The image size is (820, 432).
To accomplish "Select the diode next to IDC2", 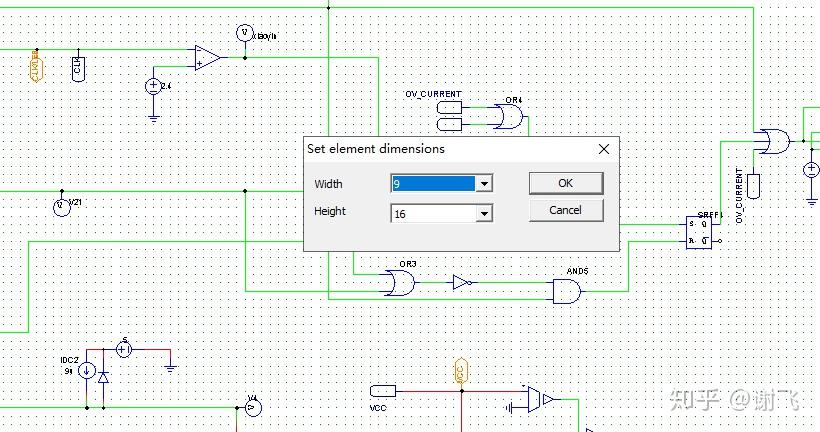I will [x=104, y=377].
